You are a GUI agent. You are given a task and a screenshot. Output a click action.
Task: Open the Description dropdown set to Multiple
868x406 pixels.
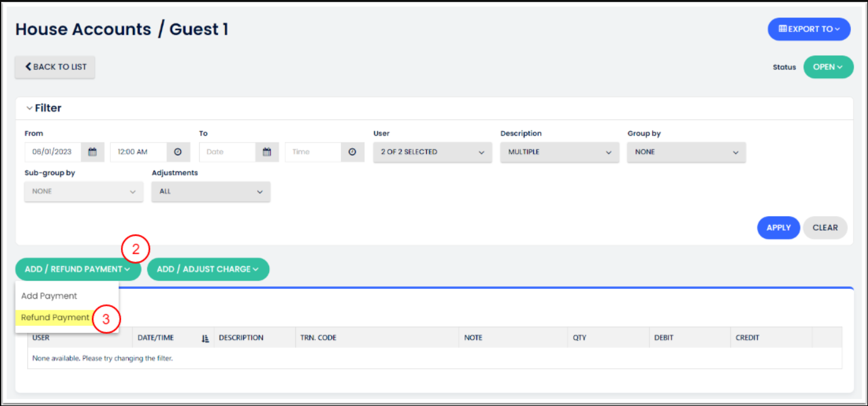(x=559, y=152)
